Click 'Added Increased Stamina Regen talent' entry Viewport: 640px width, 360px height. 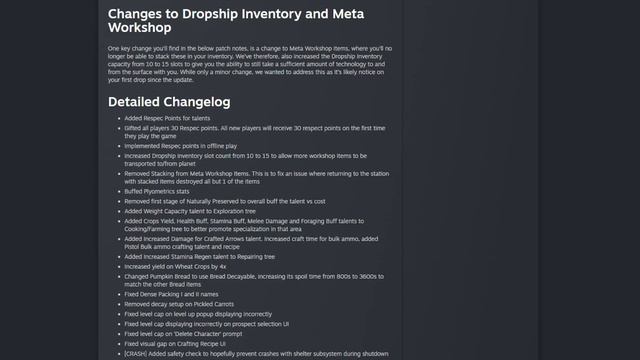200,257
